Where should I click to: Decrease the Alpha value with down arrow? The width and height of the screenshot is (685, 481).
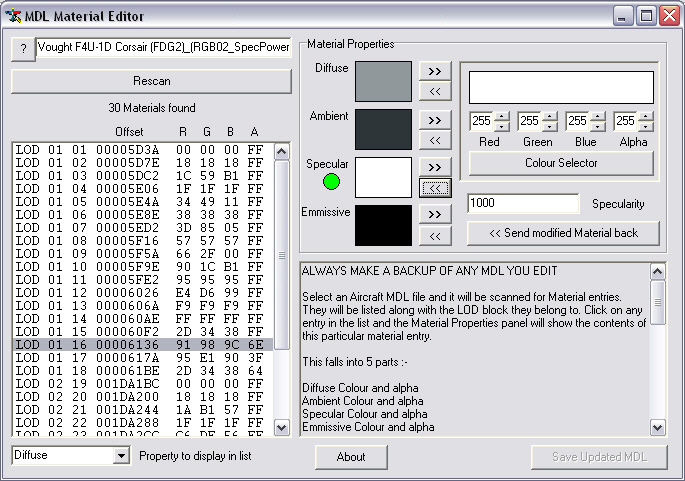[x=646, y=126]
